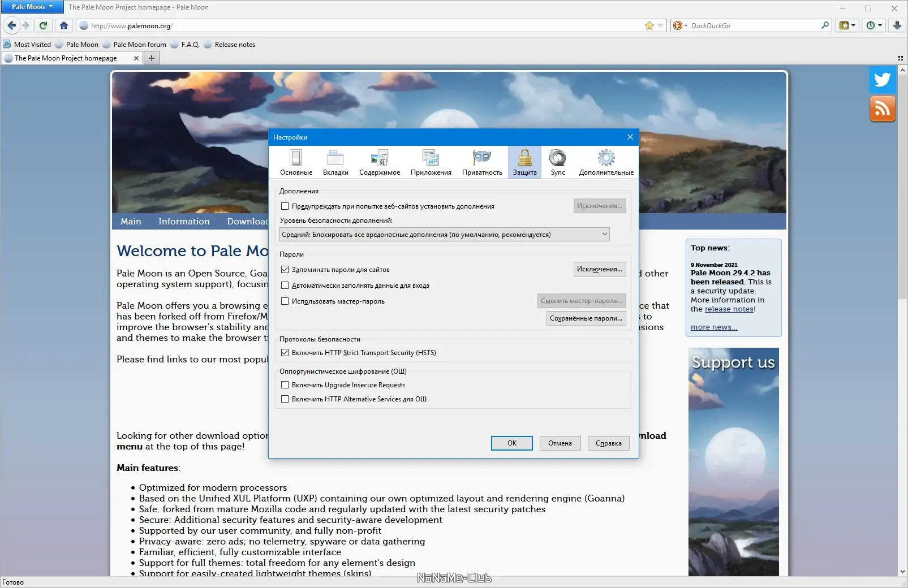Click the Сменить мастер-пароль button
Screen dimensions: 908x588
(x=582, y=301)
